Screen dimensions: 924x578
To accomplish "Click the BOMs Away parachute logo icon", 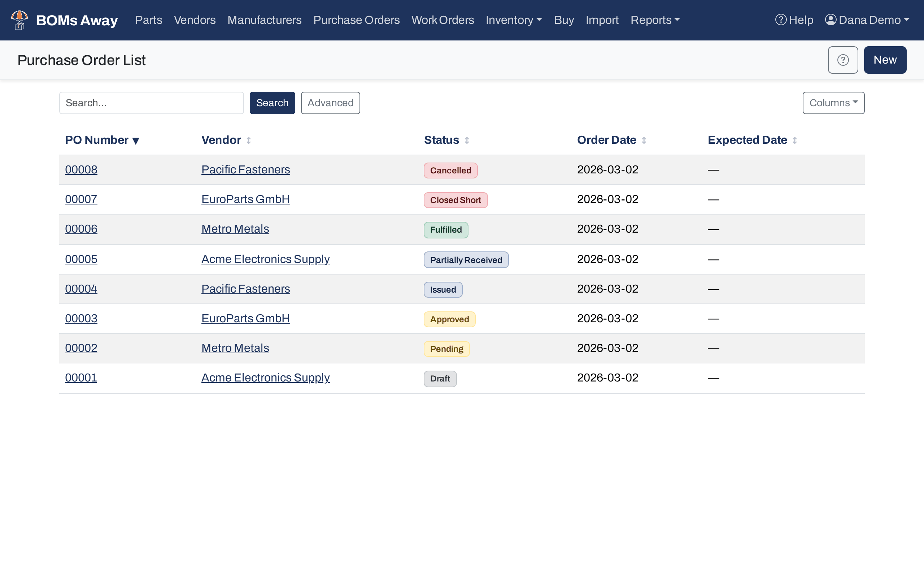I will (19, 20).
